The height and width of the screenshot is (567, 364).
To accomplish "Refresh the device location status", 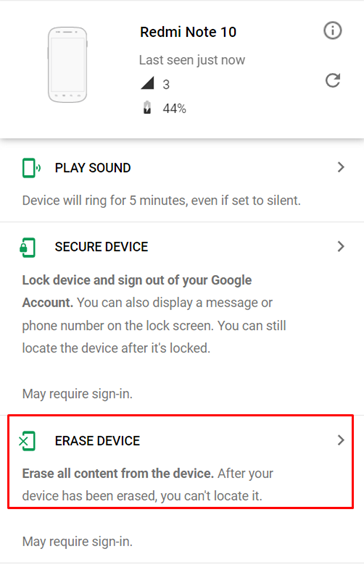I will [x=333, y=80].
